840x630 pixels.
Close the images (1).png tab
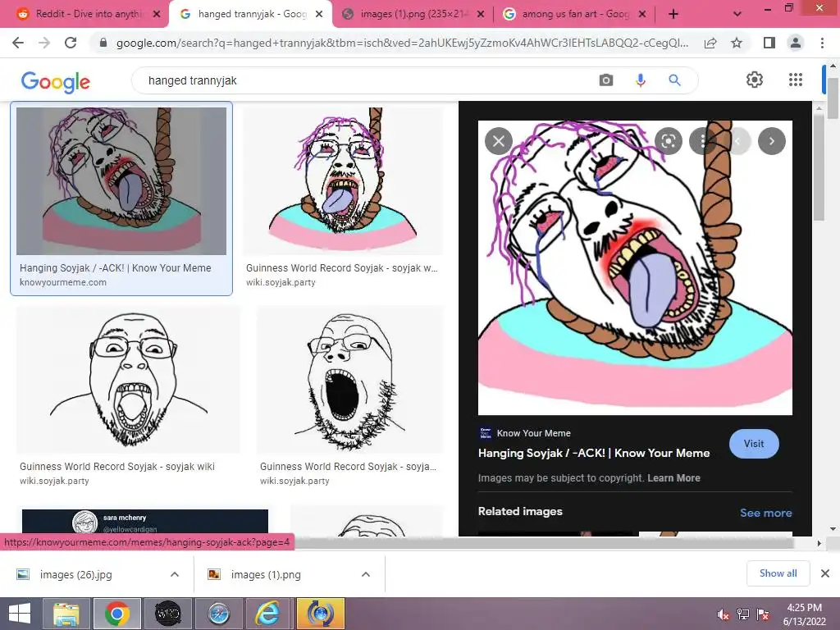pyautogui.click(x=481, y=14)
